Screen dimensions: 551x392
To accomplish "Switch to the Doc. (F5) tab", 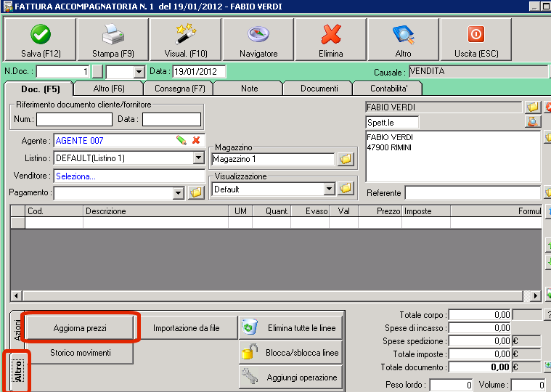I will [40, 89].
